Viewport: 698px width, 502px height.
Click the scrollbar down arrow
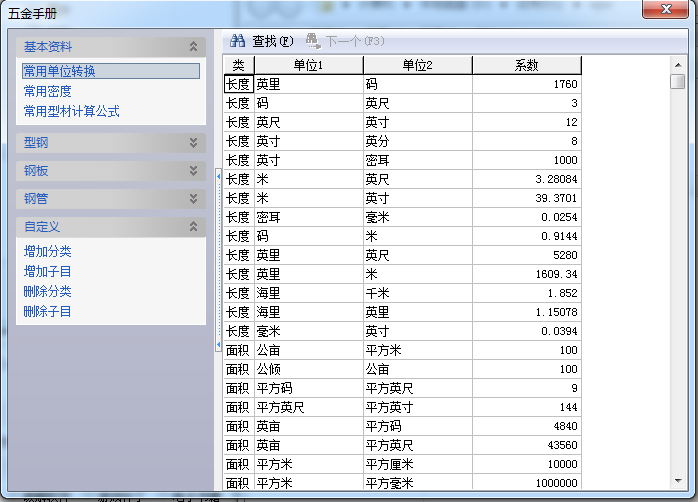(678, 481)
